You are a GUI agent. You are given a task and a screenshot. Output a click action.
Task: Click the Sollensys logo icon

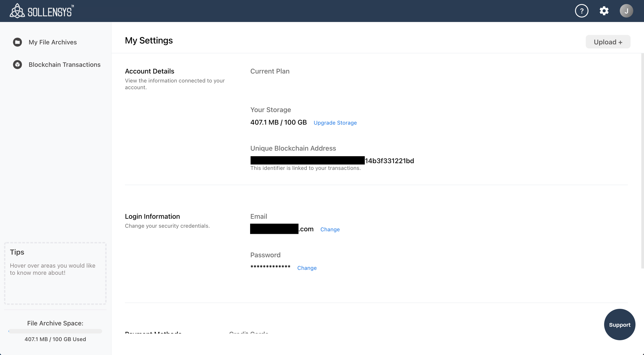pos(17,11)
